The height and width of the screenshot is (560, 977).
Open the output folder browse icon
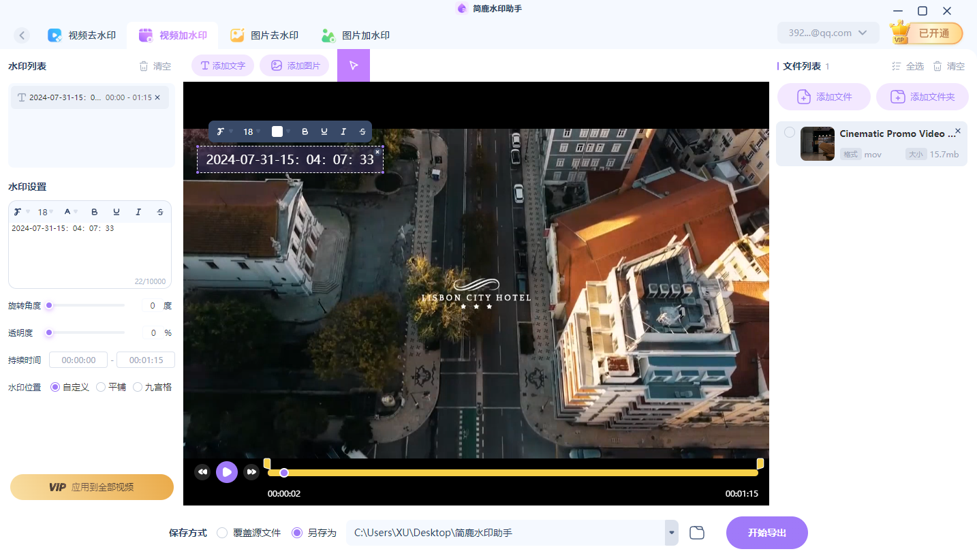[x=696, y=533]
